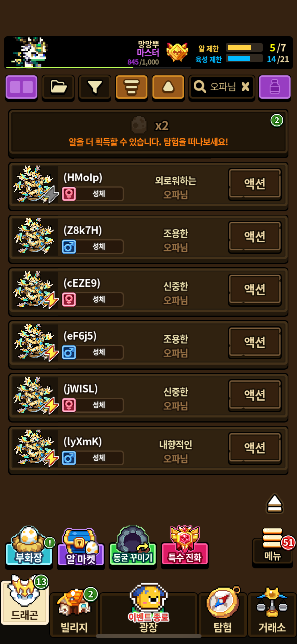Image resolution: width=297 pixels, height=644 pixels.
Task: Open the 알 마켓 egg market chest
Action: pos(81,547)
